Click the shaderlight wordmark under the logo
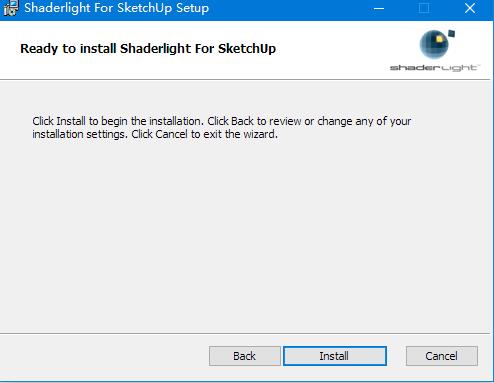This screenshot has height=383, width=494. 434,68
